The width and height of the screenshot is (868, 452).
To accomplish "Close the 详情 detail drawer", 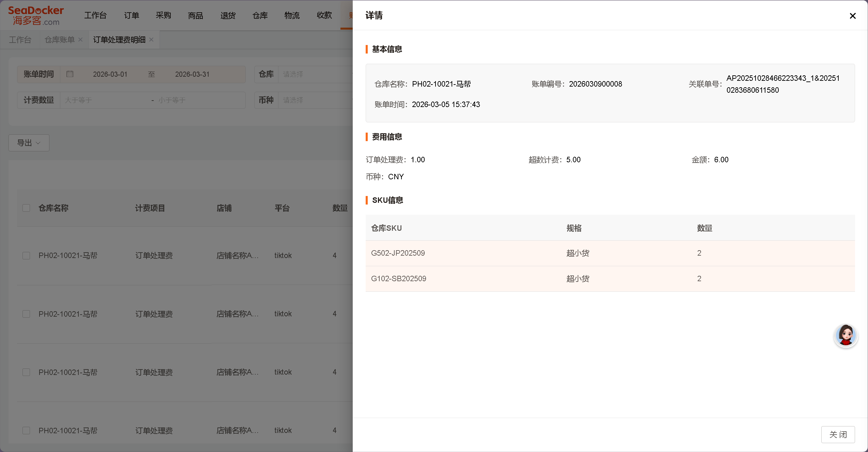I will [853, 16].
